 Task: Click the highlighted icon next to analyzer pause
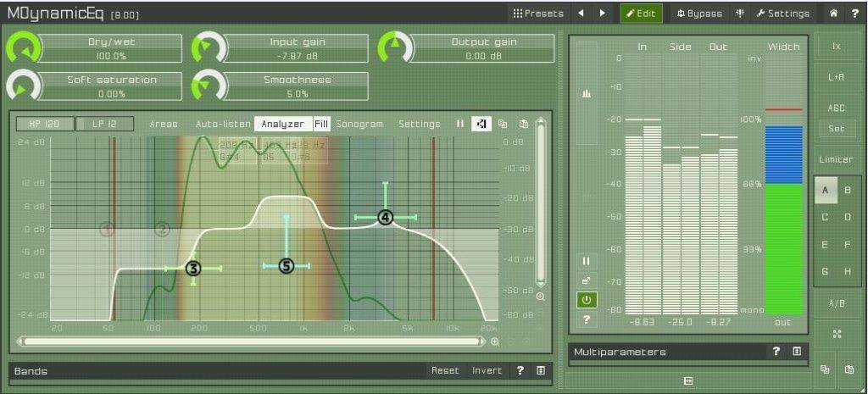481,124
